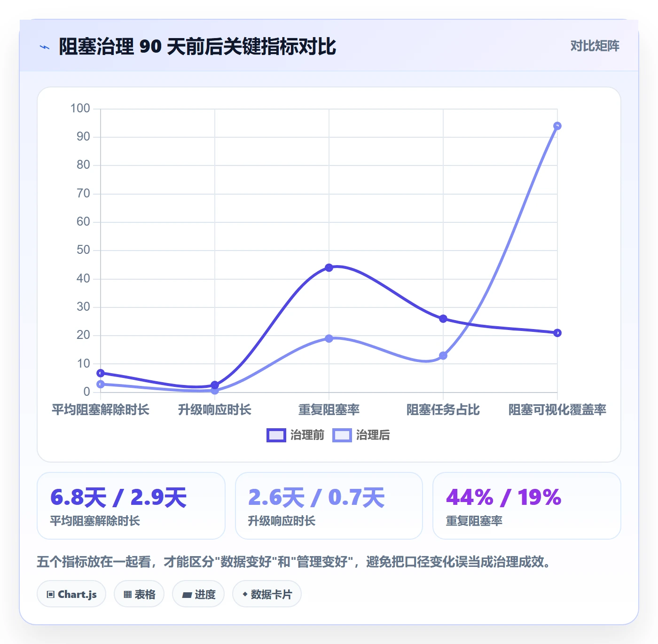Click x-axis label 阻塞任务占比
Screen dimensions: 658x644
click(x=443, y=410)
